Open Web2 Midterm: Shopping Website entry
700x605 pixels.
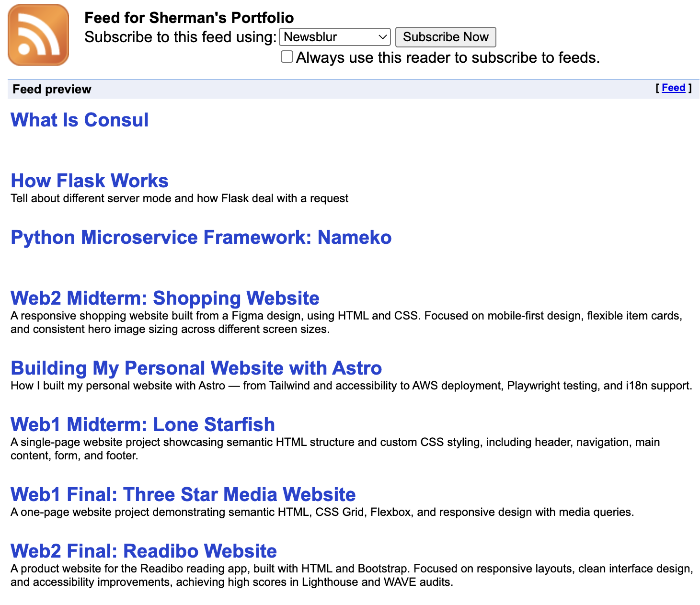165,298
